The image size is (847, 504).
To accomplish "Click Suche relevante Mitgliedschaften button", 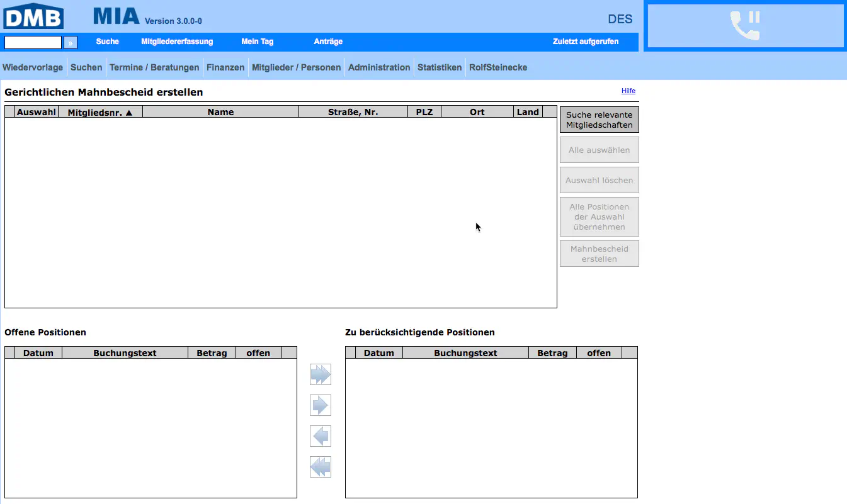I will click(x=599, y=120).
